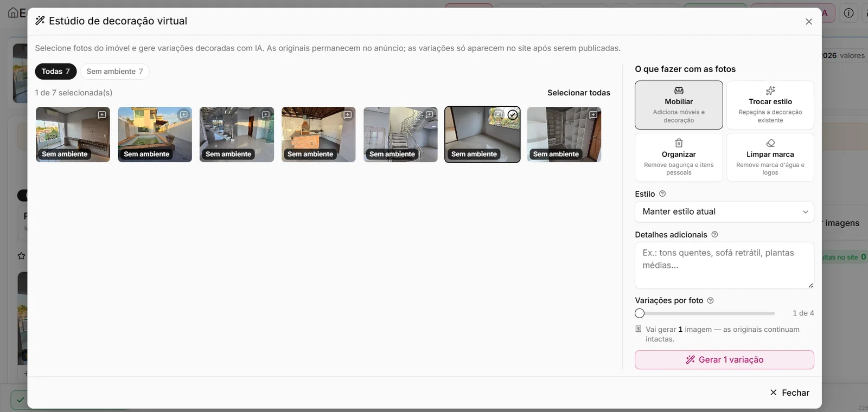The image size is (868, 412).
Task: Click the help icon beside Detalhes adicionais
Action: (x=714, y=234)
